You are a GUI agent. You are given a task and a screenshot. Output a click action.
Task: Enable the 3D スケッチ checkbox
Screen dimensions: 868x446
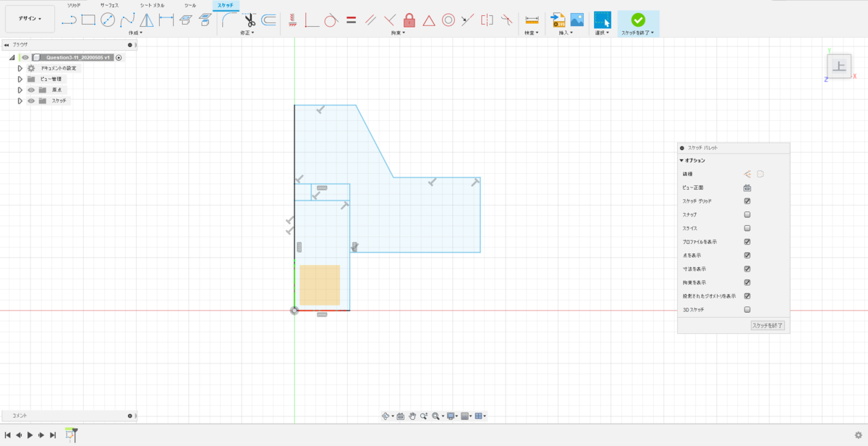[x=747, y=309]
